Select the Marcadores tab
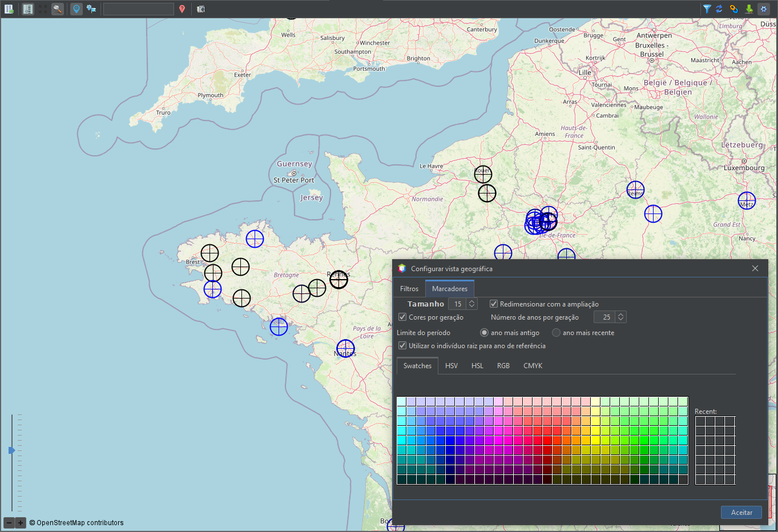 [450, 289]
